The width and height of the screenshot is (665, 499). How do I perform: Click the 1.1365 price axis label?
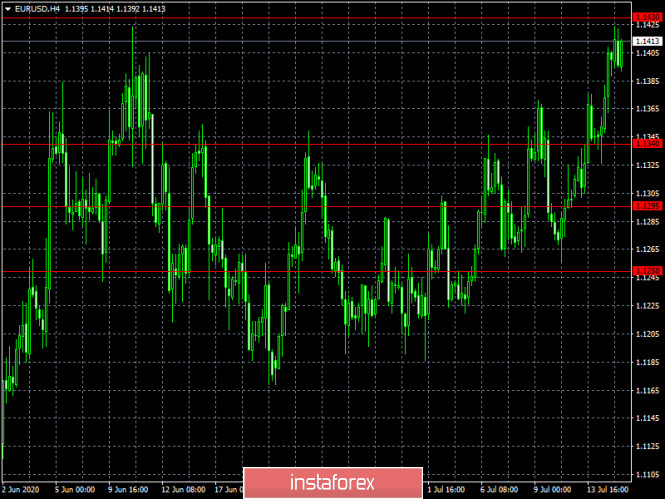[647, 108]
